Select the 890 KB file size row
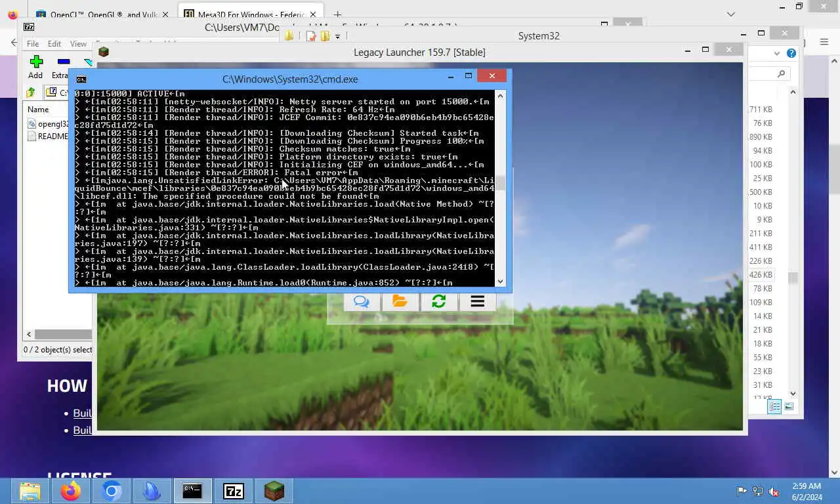 (x=761, y=137)
